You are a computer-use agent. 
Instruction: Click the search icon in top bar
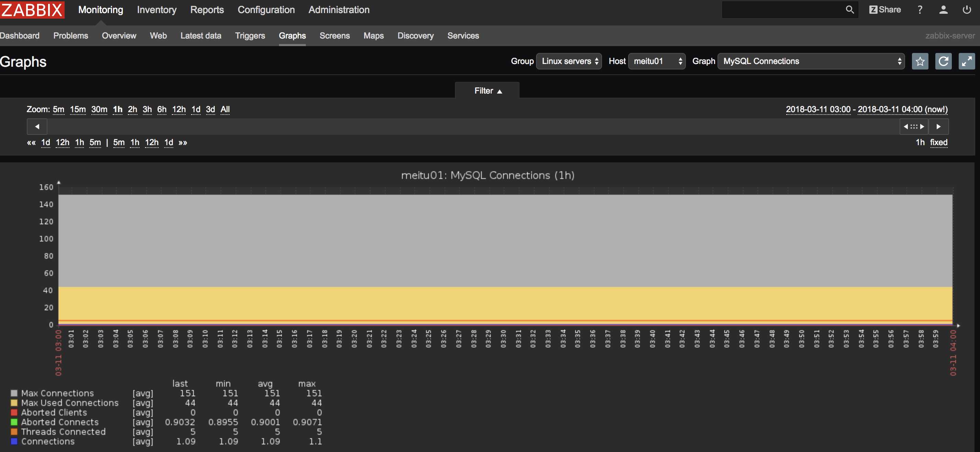tap(848, 9)
